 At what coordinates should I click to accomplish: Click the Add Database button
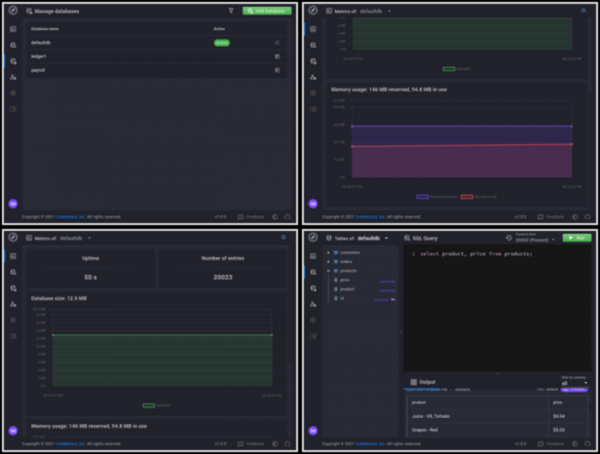pos(266,11)
